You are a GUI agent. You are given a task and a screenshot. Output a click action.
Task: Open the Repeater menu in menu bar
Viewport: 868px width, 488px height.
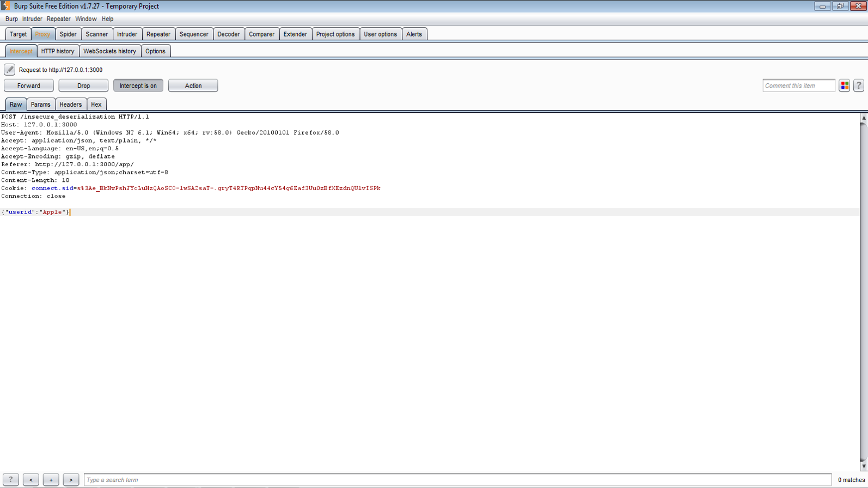(58, 19)
